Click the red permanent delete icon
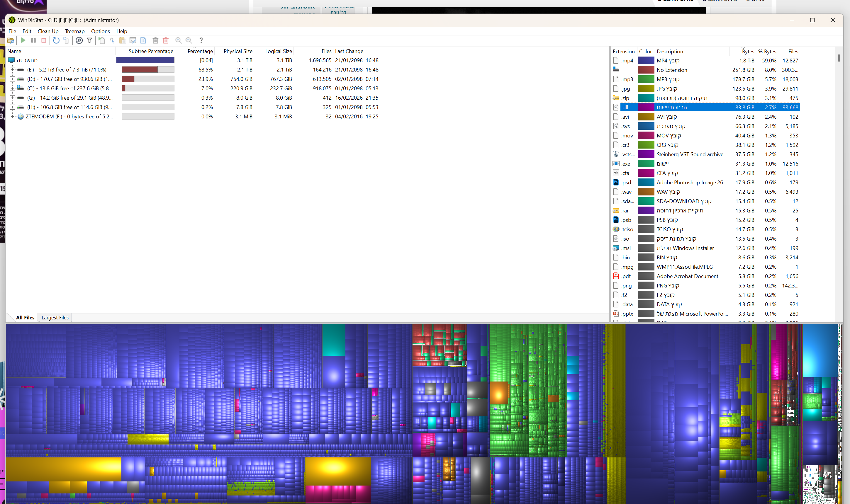 pos(166,40)
